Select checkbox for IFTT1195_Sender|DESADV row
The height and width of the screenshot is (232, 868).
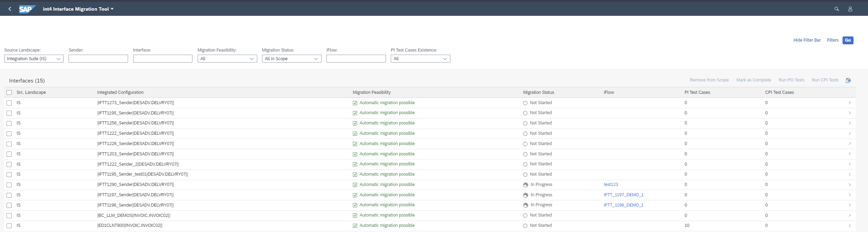[x=9, y=113]
